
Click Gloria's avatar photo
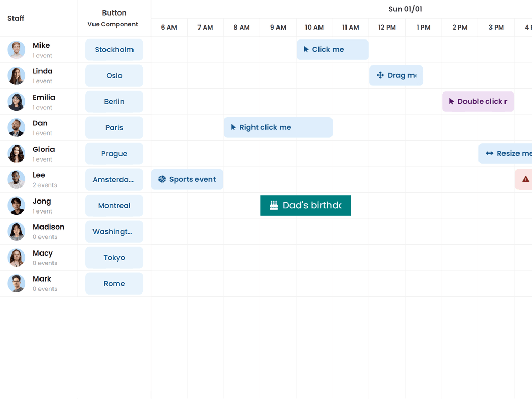(17, 154)
